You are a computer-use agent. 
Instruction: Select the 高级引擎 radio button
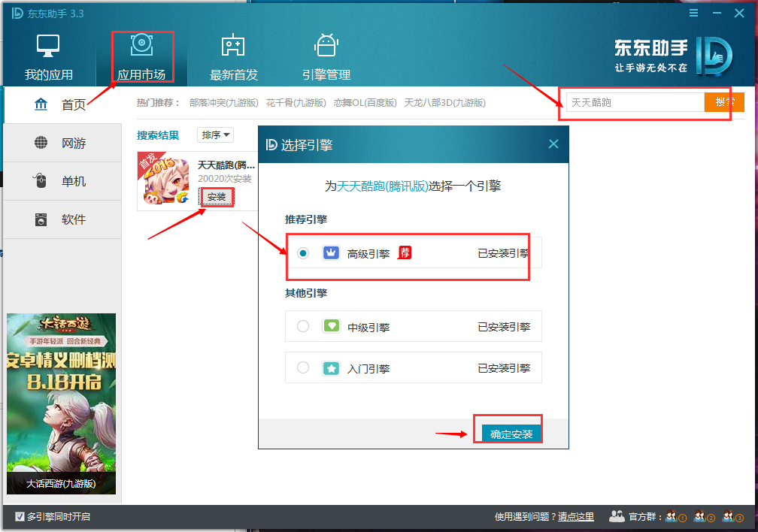303,253
